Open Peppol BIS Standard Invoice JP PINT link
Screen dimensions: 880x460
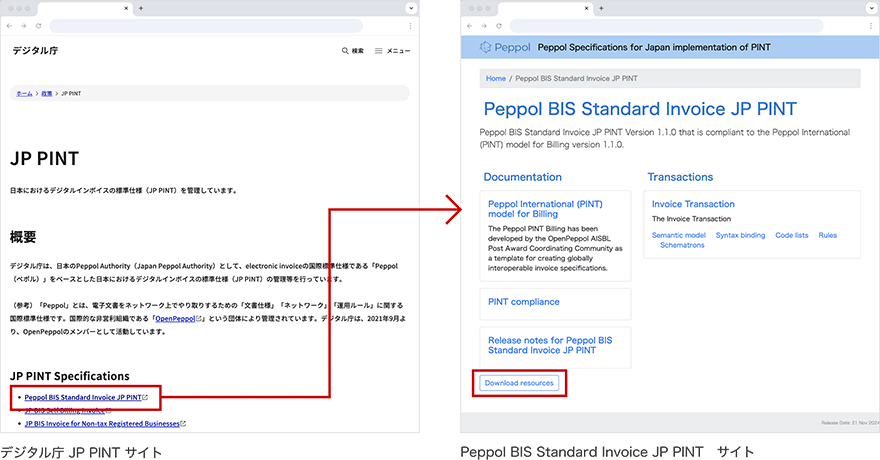click(x=83, y=397)
